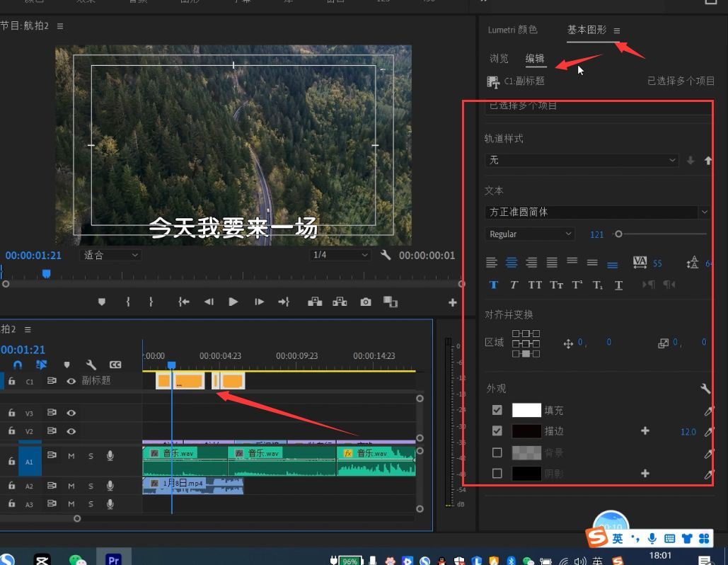This screenshot has width=728, height=565.
Task: Uncheck the 填充 fill checkbox
Action: pyautogui.click(x=497, y=410)
